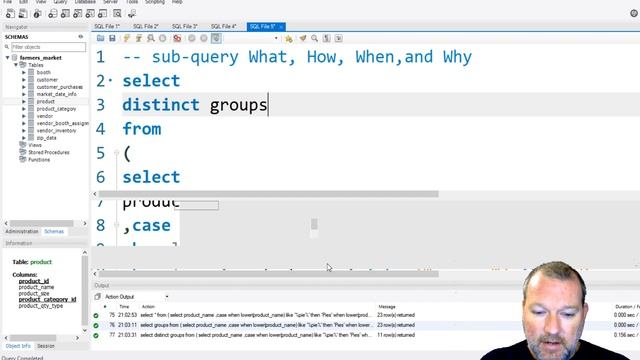The height and width of the screenshot is (360, 640).
Task: Switch to SQL File 2 tab
Action: [146, 27]
